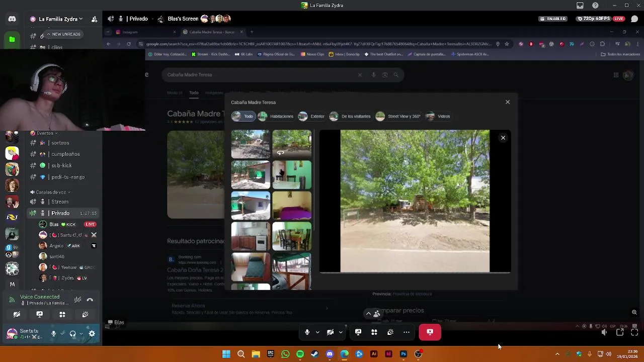Select user santi46 in voice list
Viewport: 644px width, 362px height.
click(x=68, y=256)
